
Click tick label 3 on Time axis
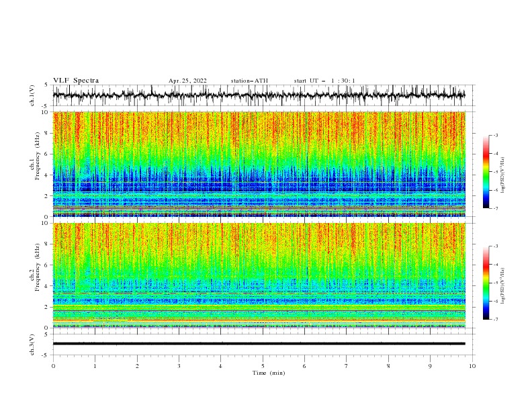179,366
